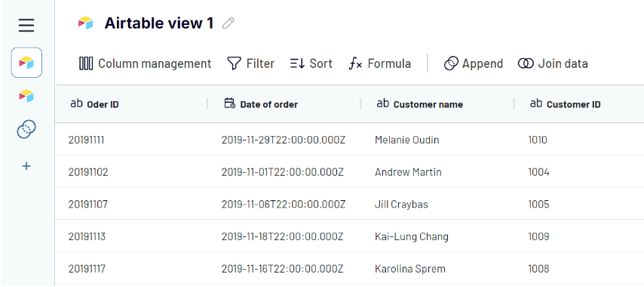Open Column management

pyautogui.click(x=145, y=63)
